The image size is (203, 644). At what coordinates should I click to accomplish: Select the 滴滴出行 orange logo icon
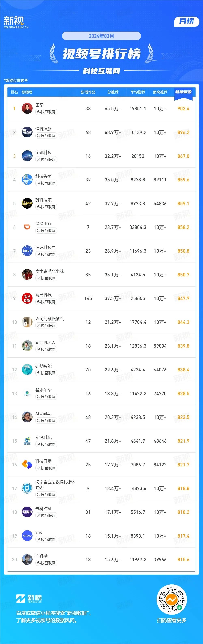click(27, 227)
